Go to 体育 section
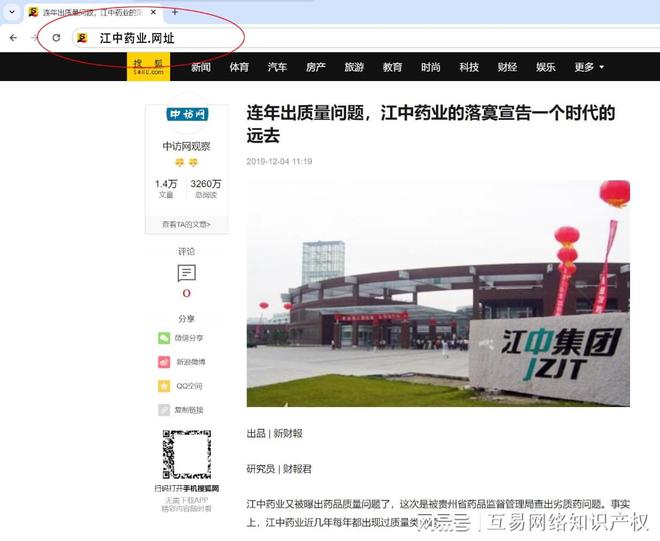This screenshot has height=541, width=660. coord(239,67)
